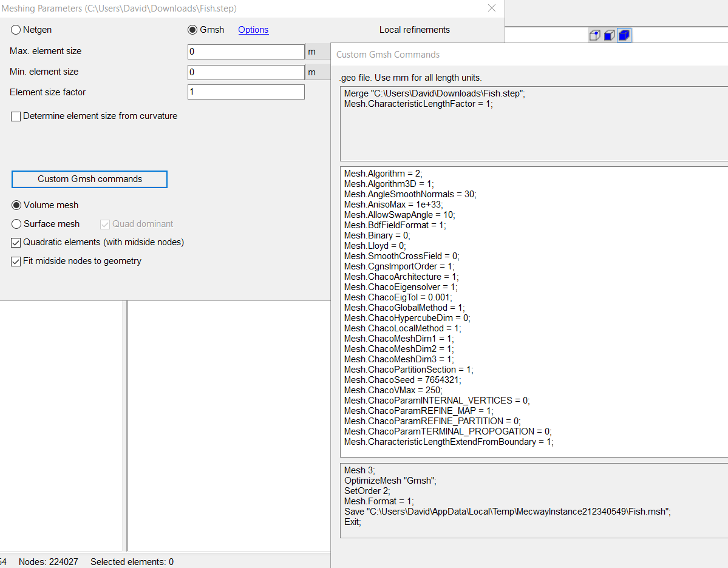
Task: Place the cursor in the Mesh.AllowSwapAngle = 10 line
Action: 400,215
